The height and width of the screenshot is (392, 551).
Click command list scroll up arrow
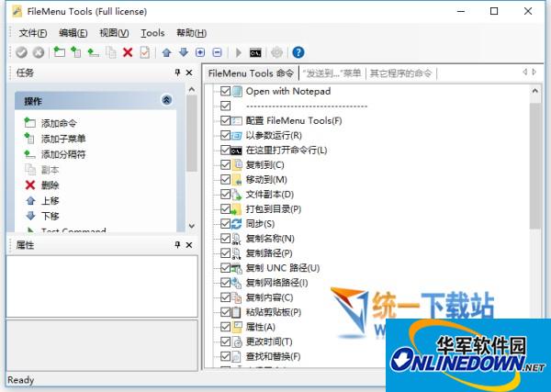[x=535, y=91]
